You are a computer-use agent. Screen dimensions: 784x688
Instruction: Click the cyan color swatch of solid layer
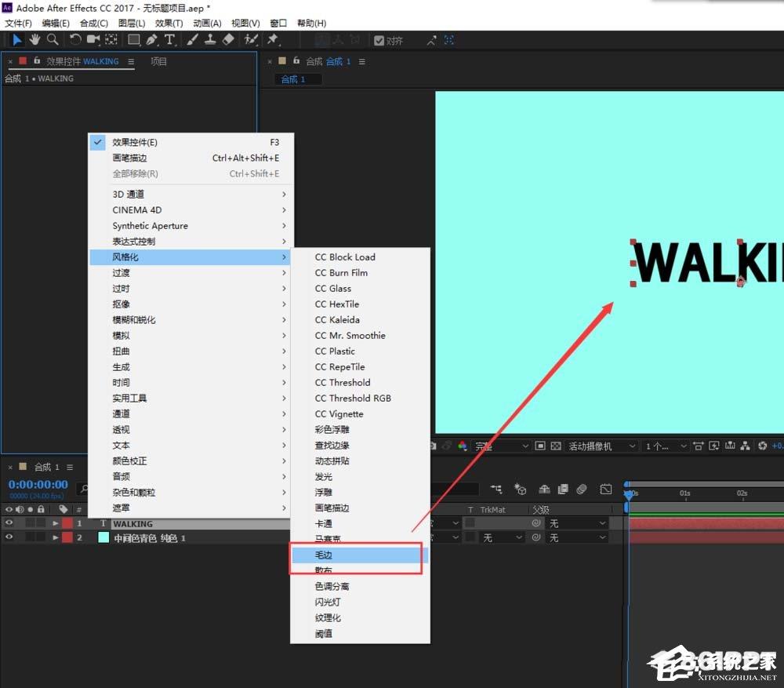pos(103,537)
